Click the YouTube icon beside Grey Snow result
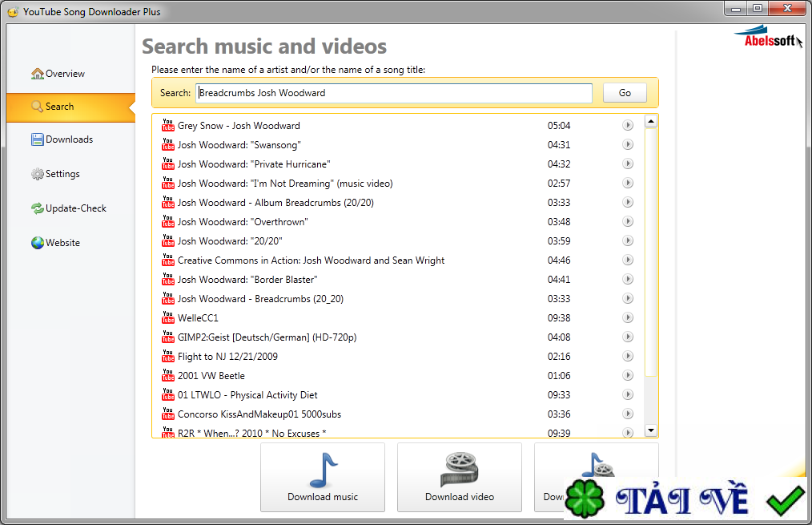The image size is (812, 525). pos(167,125)
